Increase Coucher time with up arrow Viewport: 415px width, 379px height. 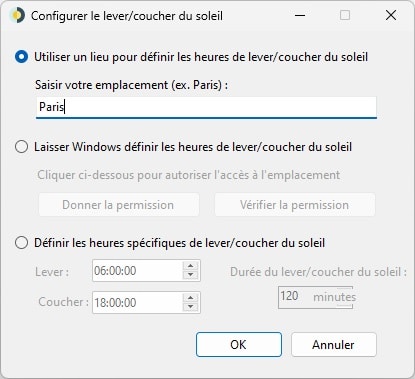coord(191,298)
